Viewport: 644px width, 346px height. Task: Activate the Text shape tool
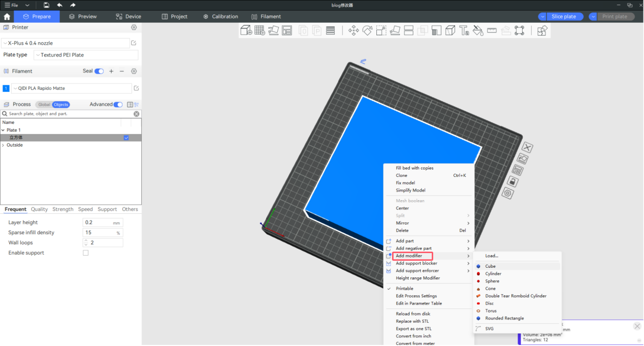click(x=464, y=30)
